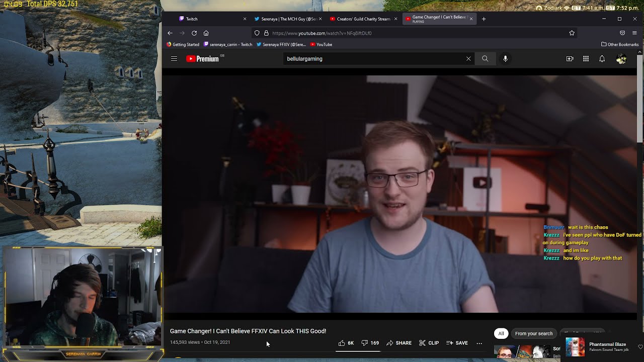Viewport: 644px width, 362px height.
Task: Close the Game Changer YouTube tab
Action: pyautogui.click(x=471, y=19)
